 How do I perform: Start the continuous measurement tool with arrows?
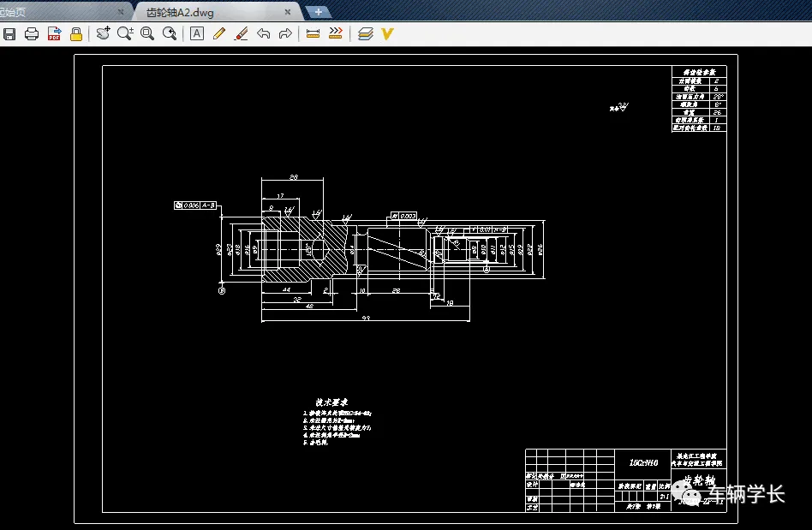coord(336,33)
